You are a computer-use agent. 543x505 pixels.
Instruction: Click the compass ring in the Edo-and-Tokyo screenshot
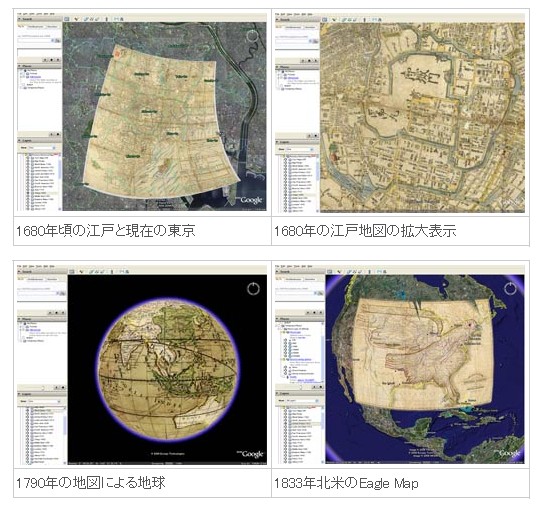(x=252, y=36)
